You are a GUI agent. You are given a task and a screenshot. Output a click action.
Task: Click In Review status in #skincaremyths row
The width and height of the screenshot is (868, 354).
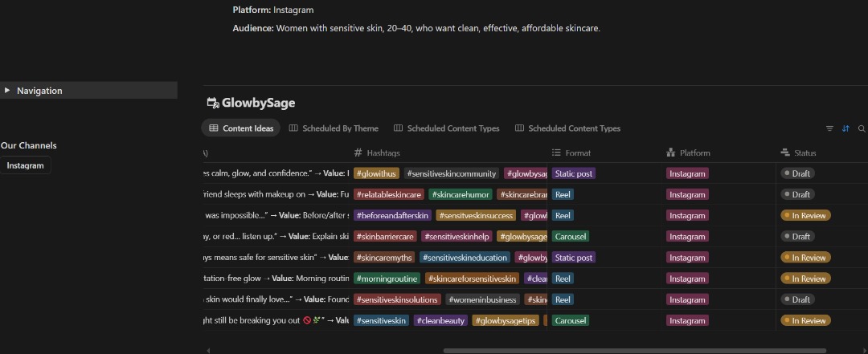point(805,258)
